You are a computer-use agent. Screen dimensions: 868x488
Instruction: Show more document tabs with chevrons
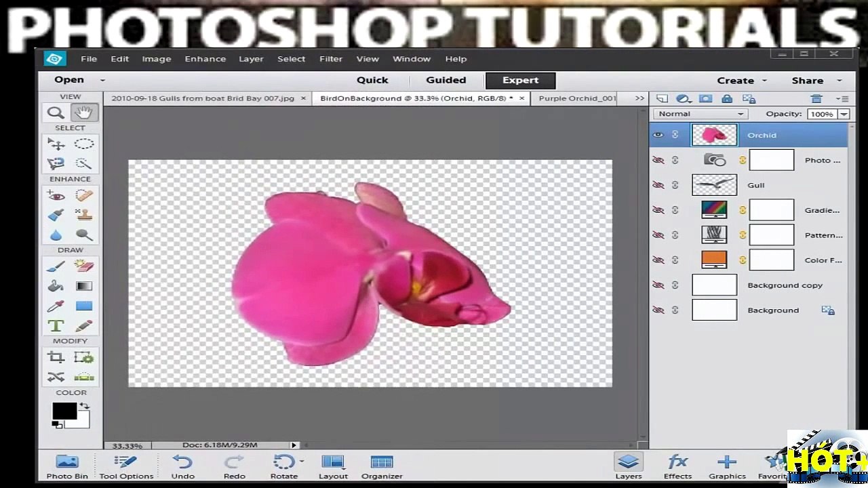[x=639, y=98]
